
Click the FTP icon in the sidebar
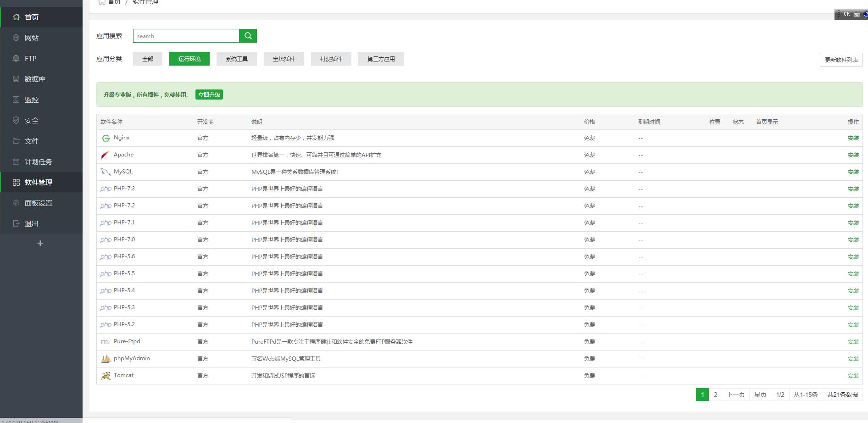pos(16,58)
